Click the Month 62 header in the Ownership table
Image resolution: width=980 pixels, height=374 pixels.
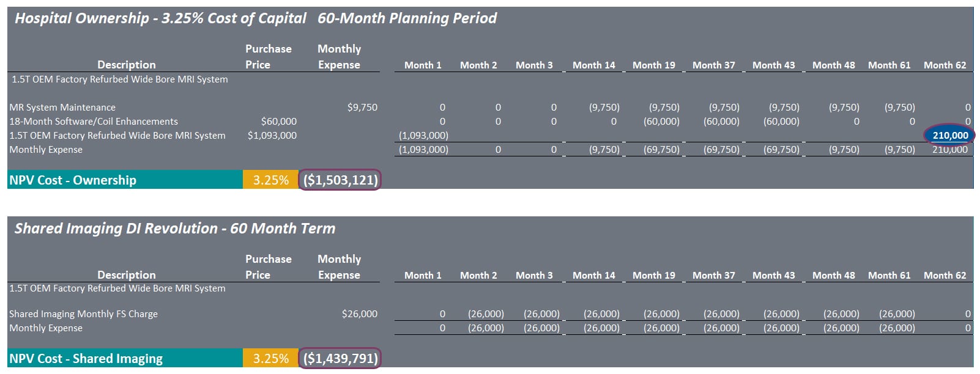(x=945, y=65)
